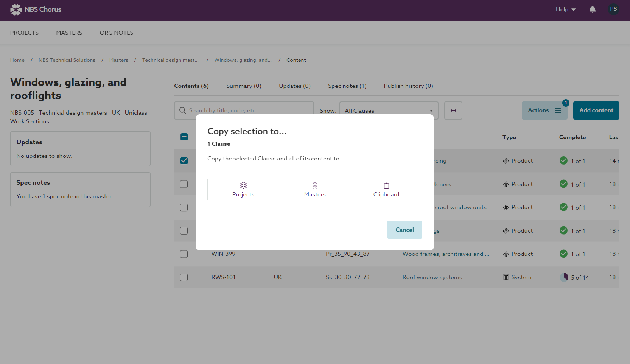Click the Type column header
Screen dimensions: 630x364
tap(509, 137)
